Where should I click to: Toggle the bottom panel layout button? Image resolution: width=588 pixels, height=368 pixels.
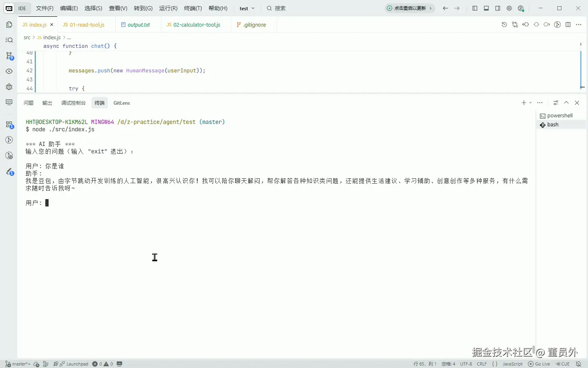click(486, 8)
